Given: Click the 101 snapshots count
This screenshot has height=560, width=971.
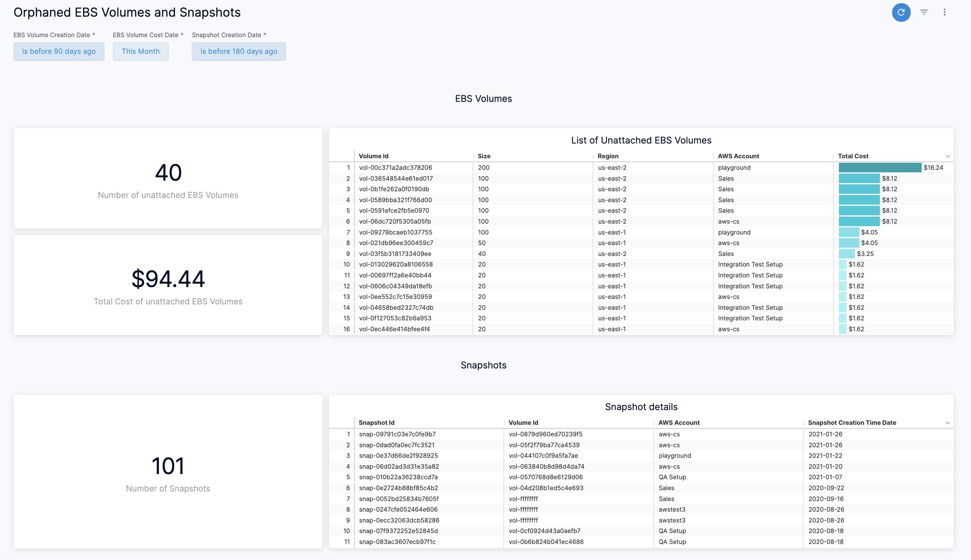Looking at the screenshot, I should pos(168,466).
